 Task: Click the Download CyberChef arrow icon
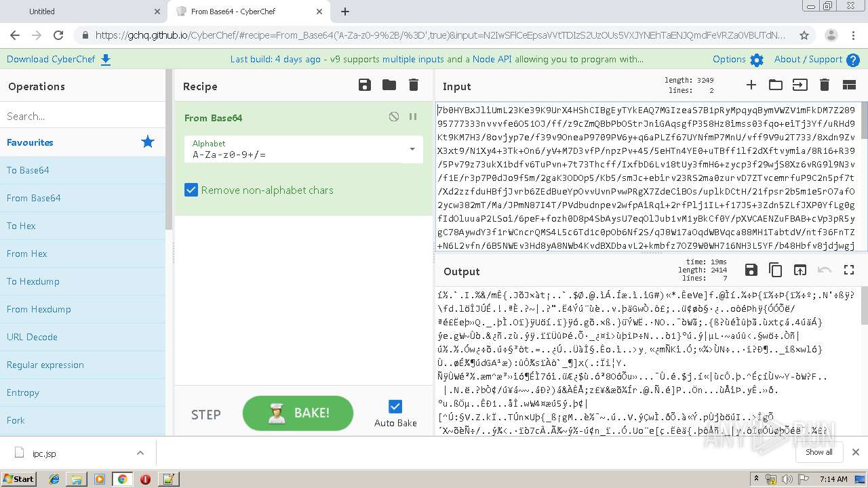click(x=106, y=60)
